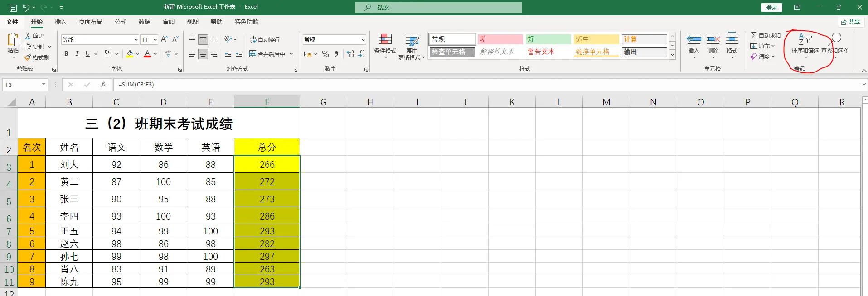868x296 pixels.
Task: Open the Name Box dropdown showing F3
Action: pos(44,85)
